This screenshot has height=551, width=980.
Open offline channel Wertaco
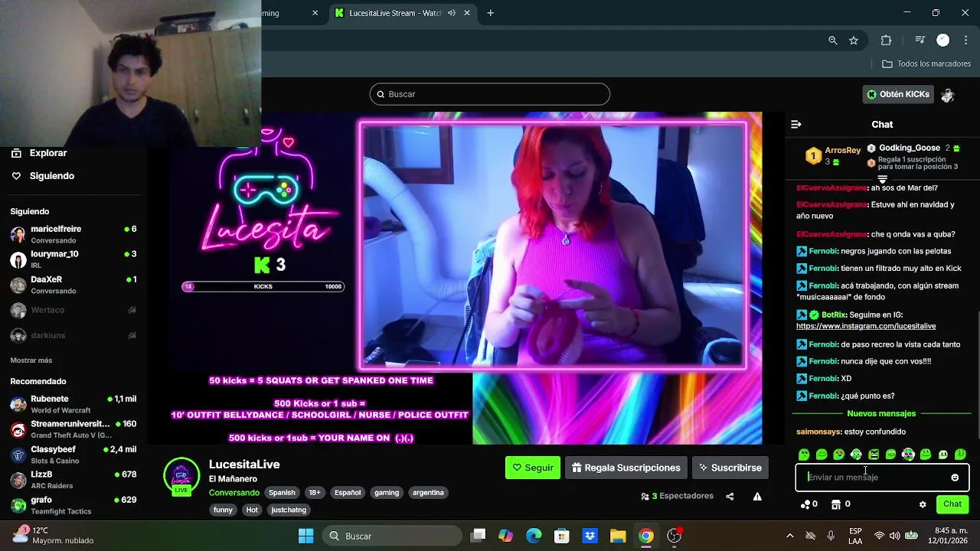[x=73, y=310]
